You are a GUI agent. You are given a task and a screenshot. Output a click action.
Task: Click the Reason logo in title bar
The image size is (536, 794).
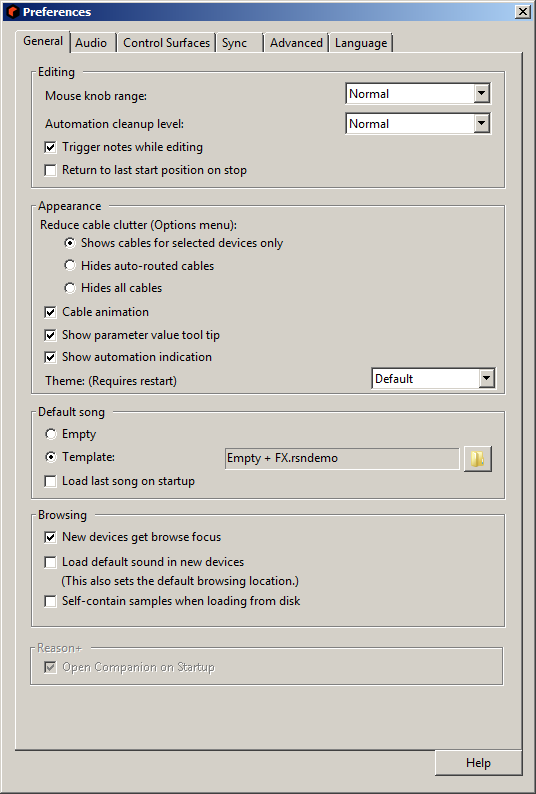(x=14, y=12)
